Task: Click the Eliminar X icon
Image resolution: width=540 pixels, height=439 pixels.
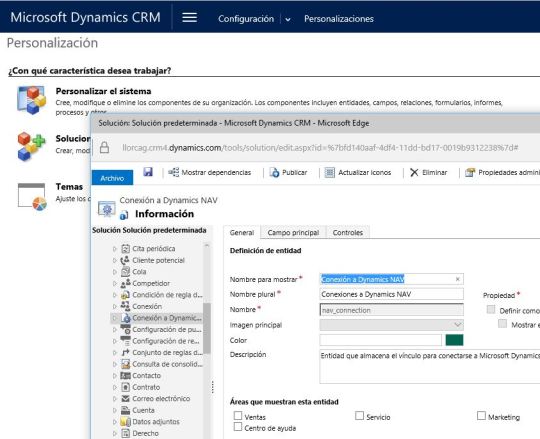Action: click(x=414, y=172)
